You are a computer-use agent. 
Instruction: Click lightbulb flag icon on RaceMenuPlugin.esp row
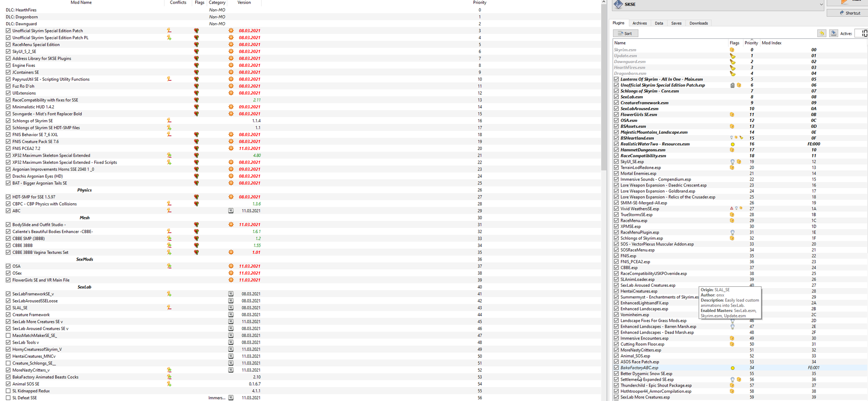pyautogui.click(x=732, y=233)
